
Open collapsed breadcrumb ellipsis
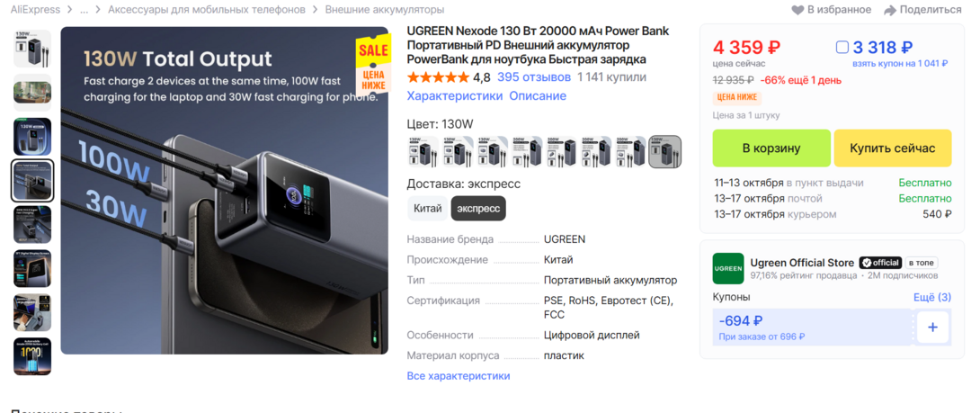[x=84, y=10]
